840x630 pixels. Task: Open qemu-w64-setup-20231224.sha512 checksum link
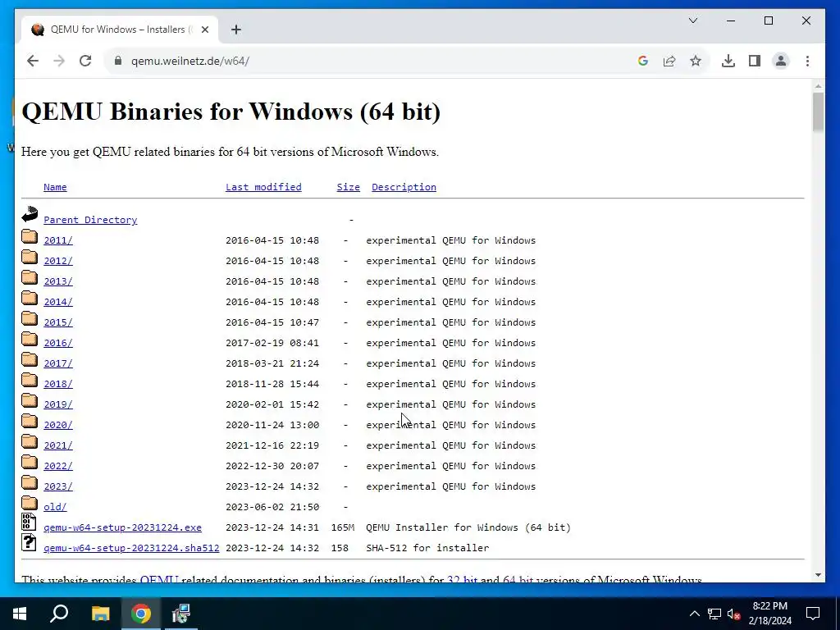click(131, 548)
